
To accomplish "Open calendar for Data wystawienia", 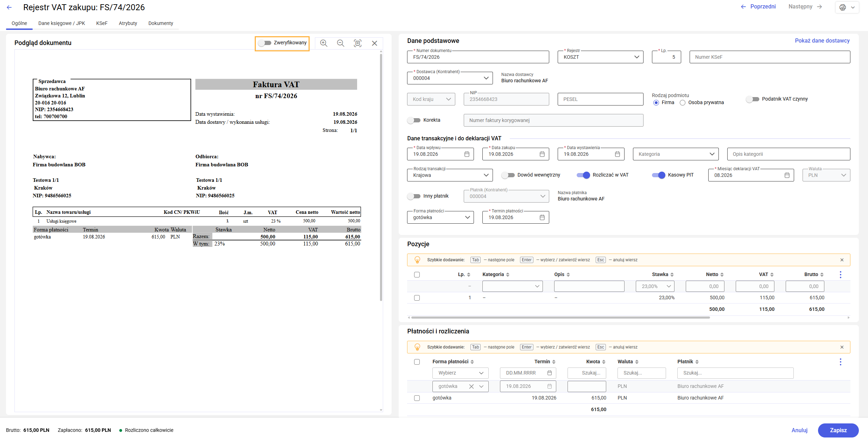I will point(617,154).
